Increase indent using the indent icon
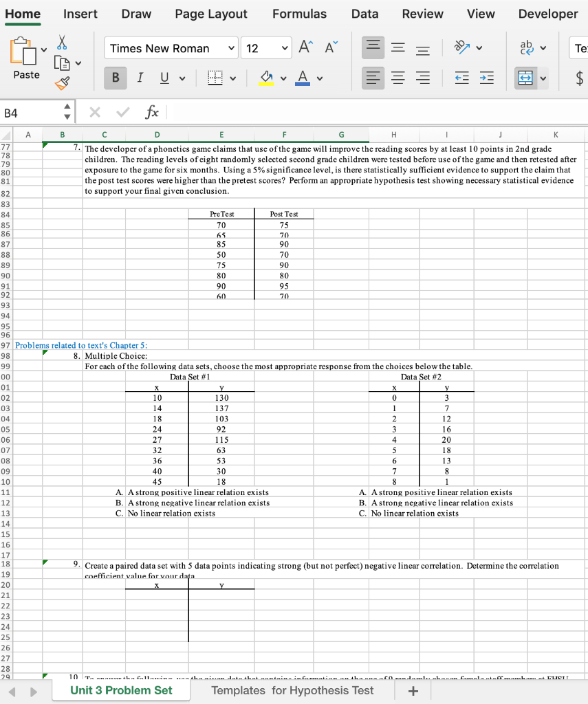 [486, 78]
